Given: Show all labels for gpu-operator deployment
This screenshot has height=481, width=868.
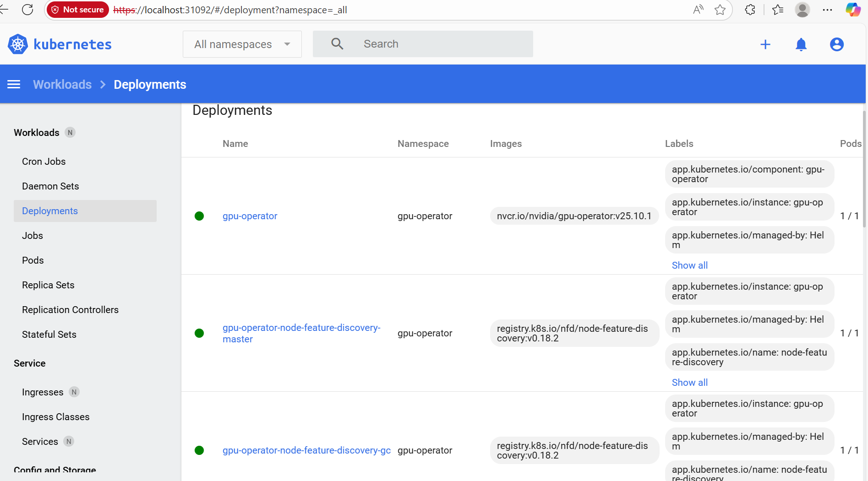Looking at the screenshot, I should click(689, 265).
